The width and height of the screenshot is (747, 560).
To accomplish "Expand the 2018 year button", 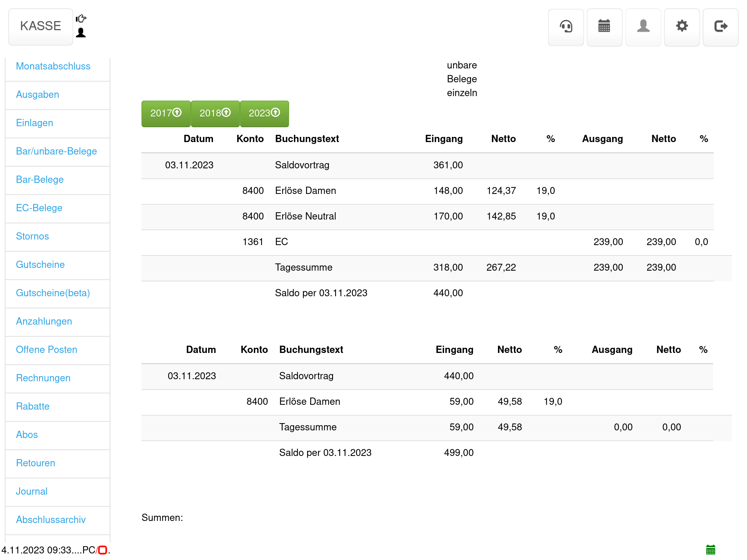I will (x=215, y=113).
